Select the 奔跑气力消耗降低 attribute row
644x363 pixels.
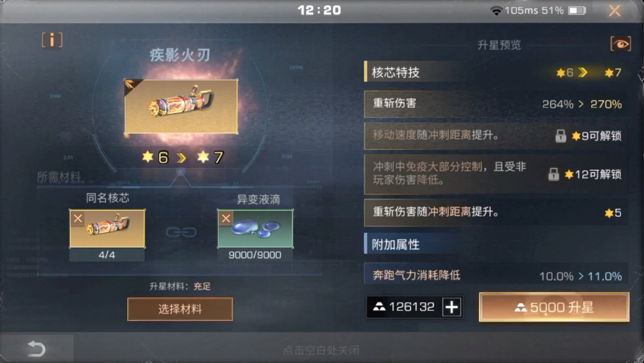(x=495, y=274)
